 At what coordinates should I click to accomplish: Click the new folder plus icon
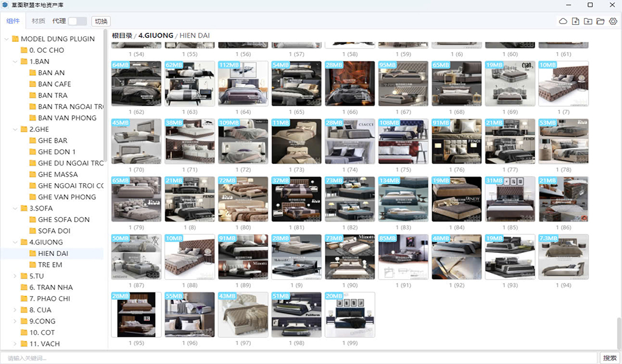click(x=588, y=21)
